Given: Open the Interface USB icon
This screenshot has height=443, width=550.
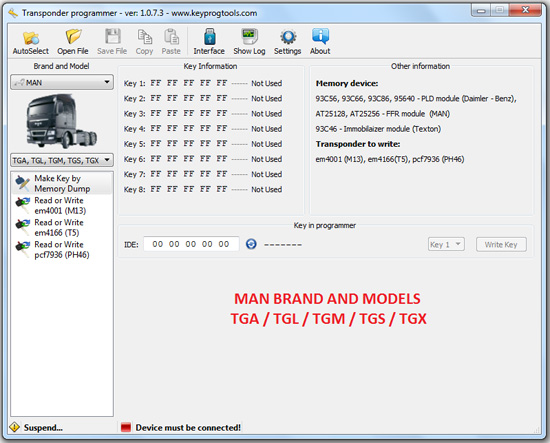Looking at the screenshot, I should click(209, 42).
